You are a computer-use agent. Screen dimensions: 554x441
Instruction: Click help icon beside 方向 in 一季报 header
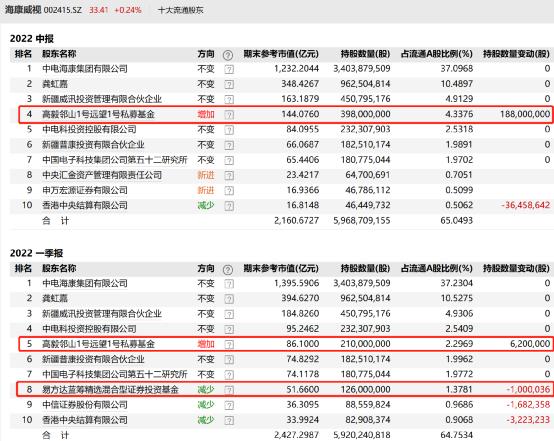(228, 270)
